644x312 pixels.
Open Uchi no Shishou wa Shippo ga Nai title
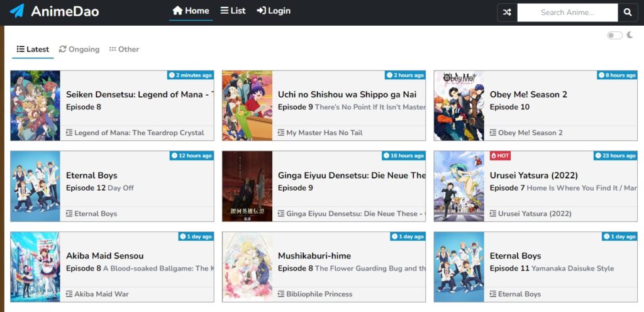point(347,94)
